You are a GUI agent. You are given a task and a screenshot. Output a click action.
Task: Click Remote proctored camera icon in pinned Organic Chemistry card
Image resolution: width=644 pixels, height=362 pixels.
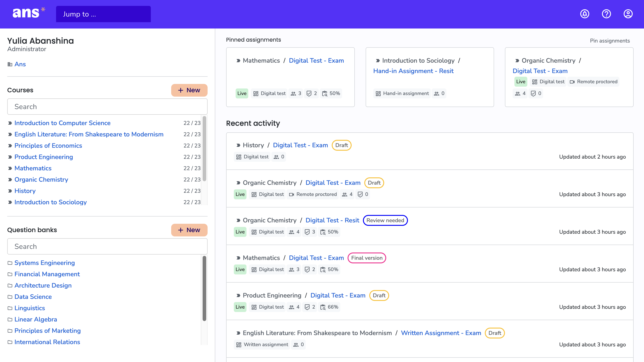[572, 82]
